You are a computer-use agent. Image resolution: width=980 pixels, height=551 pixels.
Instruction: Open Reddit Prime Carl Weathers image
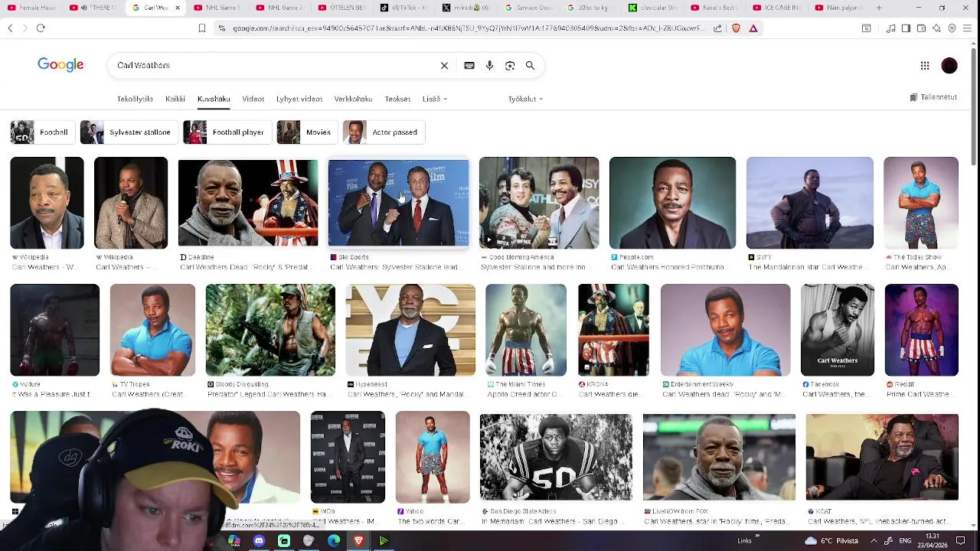922,330
